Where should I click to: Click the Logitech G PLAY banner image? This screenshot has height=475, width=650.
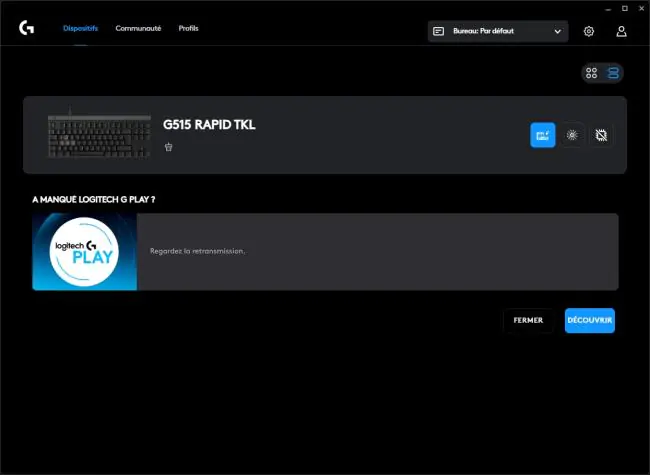pyautogui.click(x=85, y=252)
